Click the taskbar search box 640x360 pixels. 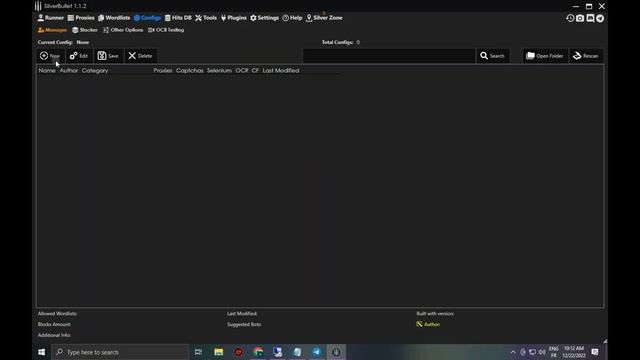point(120,352)
